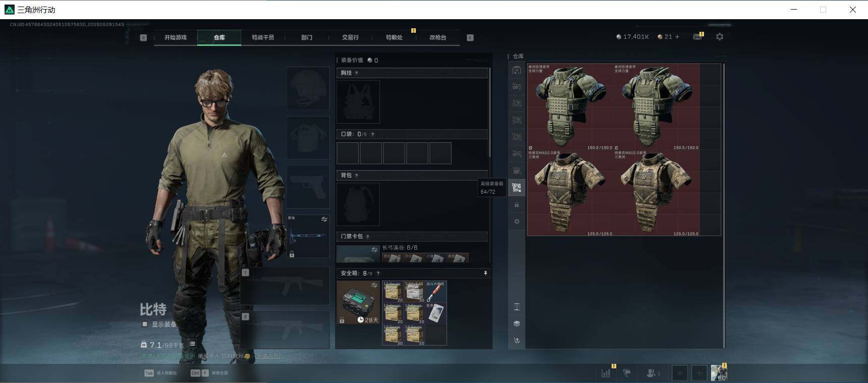Select primary weapon slot 2
The image size is (868, 383).
point(285,330)
